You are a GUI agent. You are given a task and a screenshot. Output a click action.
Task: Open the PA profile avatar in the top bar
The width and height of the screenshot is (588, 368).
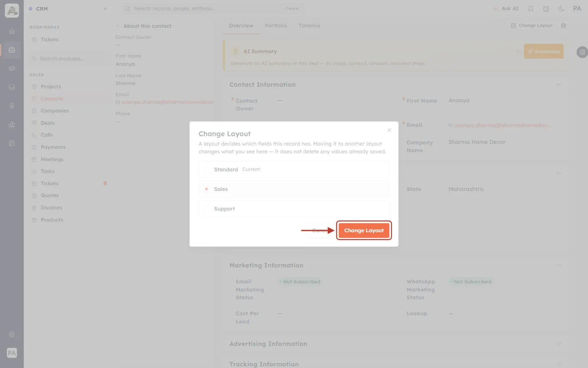[x=577, y=9]
